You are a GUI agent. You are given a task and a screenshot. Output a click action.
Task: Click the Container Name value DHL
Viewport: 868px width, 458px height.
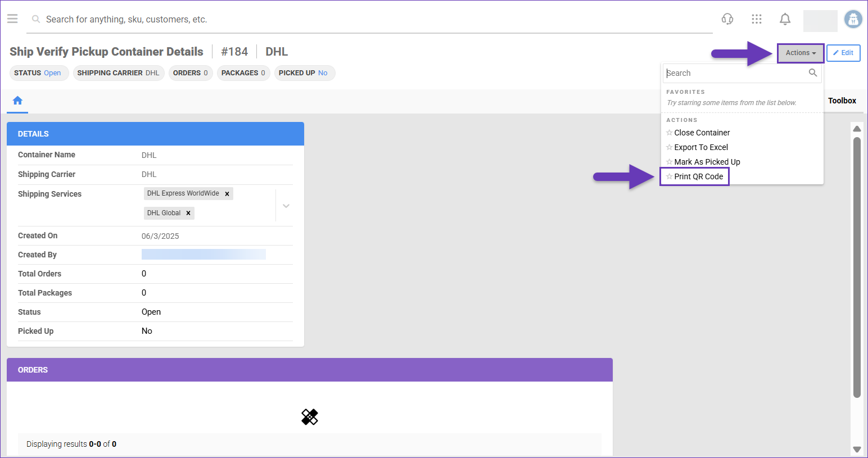(149, 155)
